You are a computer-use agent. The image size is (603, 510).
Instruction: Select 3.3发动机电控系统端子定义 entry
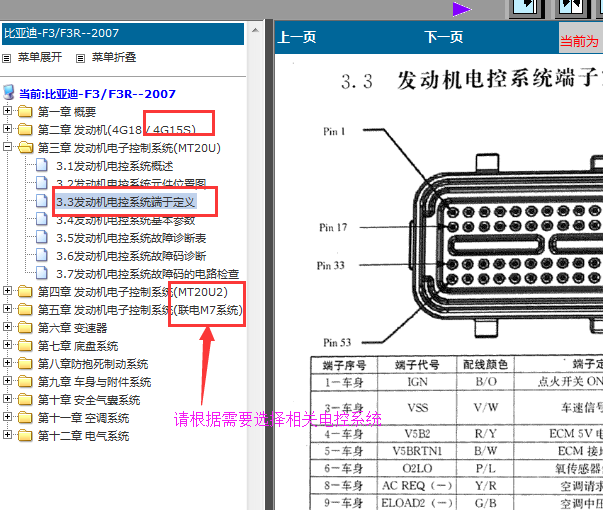126,202
